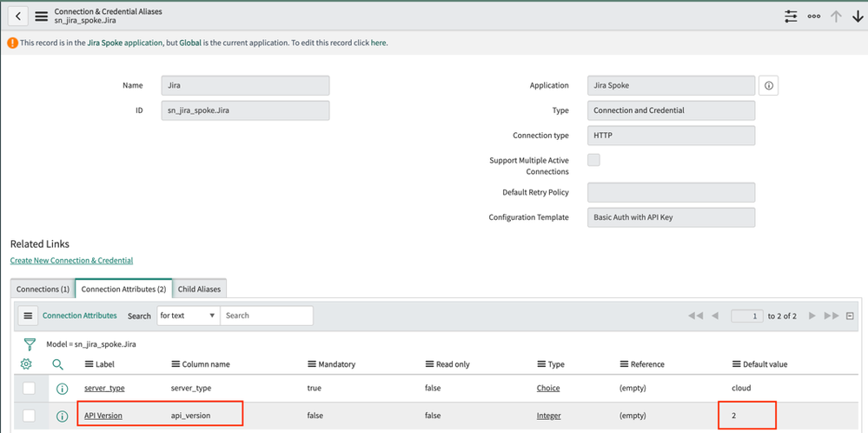Jump to last page of list

pyautogui.click(x=832, y=316)
